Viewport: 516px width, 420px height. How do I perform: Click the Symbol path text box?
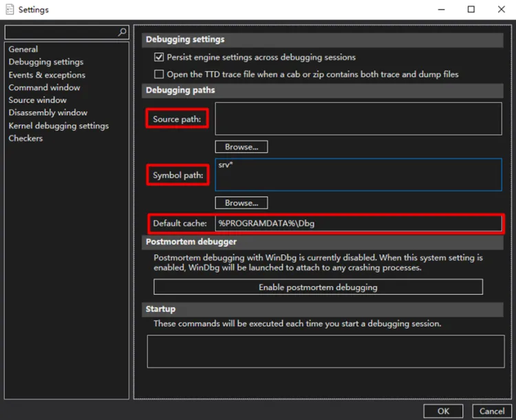click(x=358, y=175)
